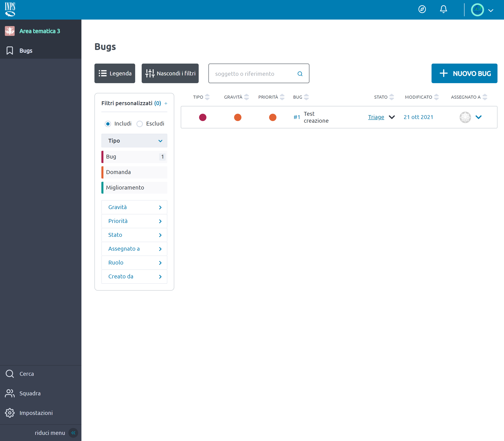Add custom filter with plus icon
The height and width of the screenshot is (441, 504).
166,104
